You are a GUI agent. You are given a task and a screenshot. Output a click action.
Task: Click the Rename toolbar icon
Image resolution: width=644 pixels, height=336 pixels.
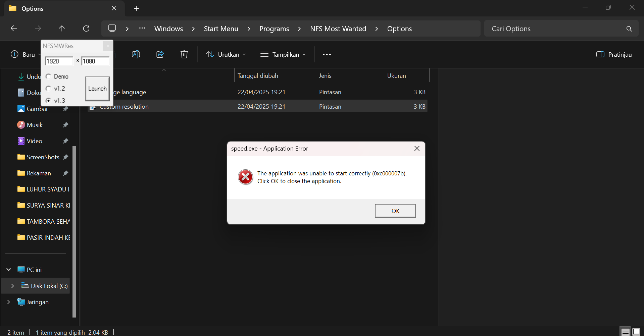(x=136, y=54)
